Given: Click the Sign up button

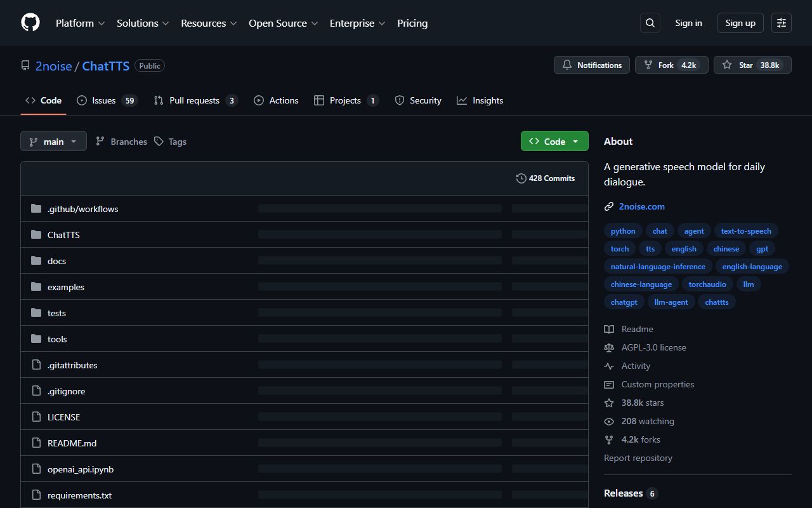Looking at the screenshot, I should click(x=740, y=23).
